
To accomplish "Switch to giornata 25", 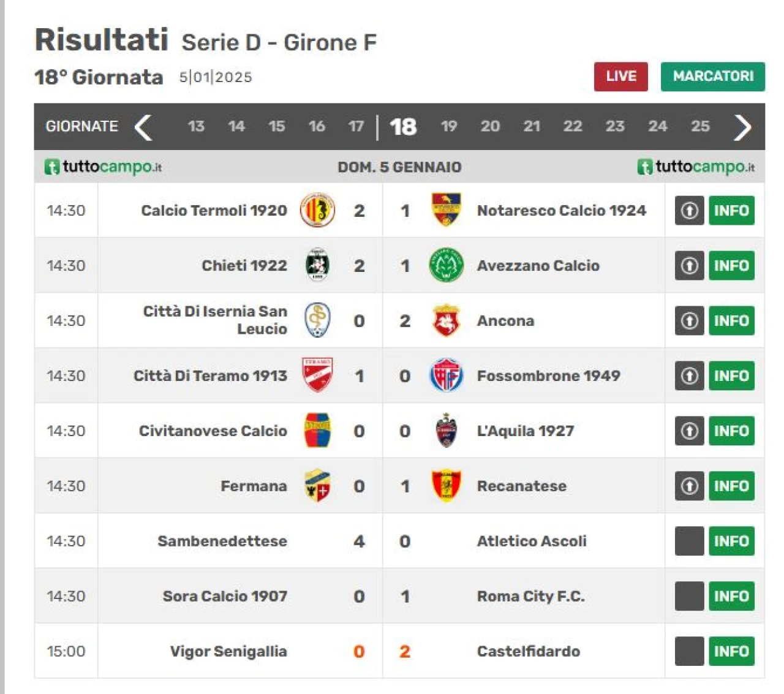I will tap(700, 126).
